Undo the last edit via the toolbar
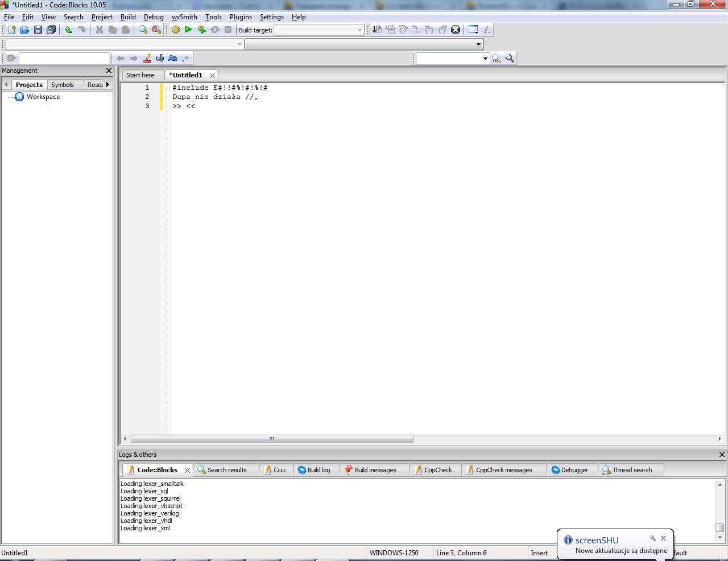The image size is (728, 561). coord(68,30)
